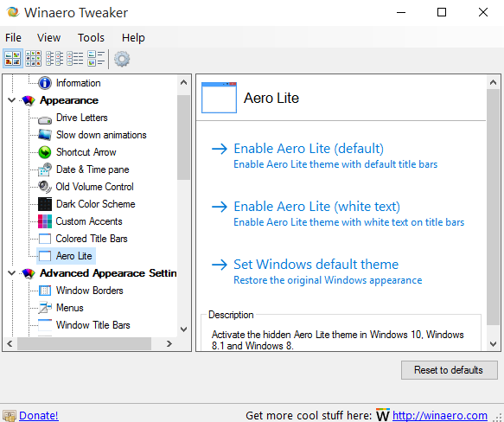Click right pane scroll down arrow
Screen dimensions: 504x422
[493, 344]
